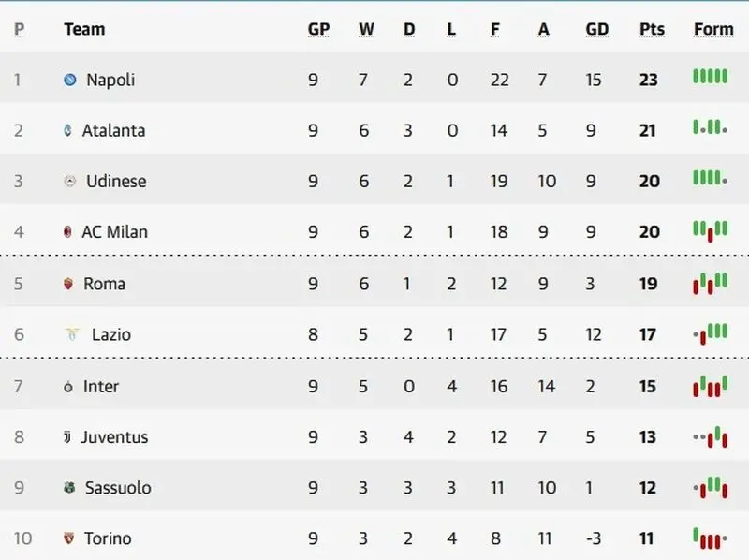749x560 pixels.
Task: Click the Roma club crest icon
Action: click(68, 284)
